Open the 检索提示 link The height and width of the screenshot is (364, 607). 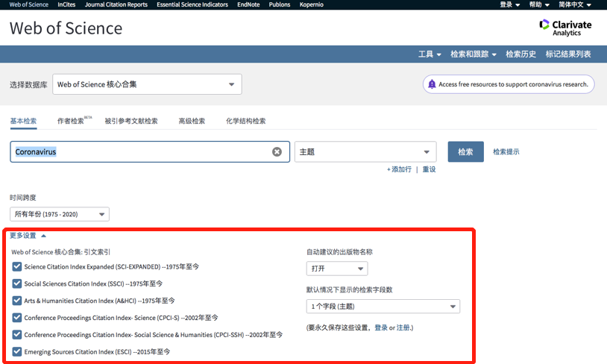click(506, 152)
